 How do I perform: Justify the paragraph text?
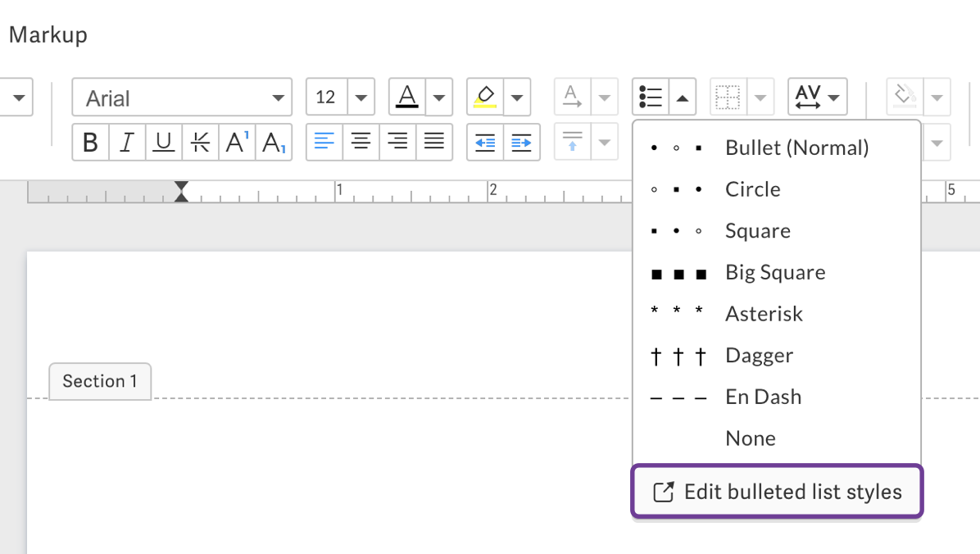(x=433, y=142)
